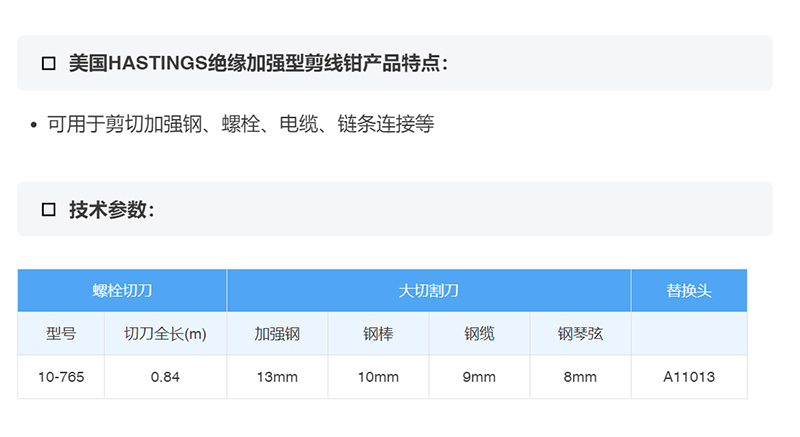Click the 钢棒 column label
This screenshot has width=800, height=437.
378,334
